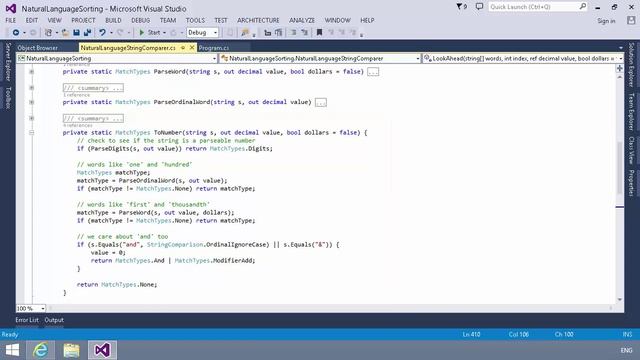Show the Output panel

pos(54,320)
